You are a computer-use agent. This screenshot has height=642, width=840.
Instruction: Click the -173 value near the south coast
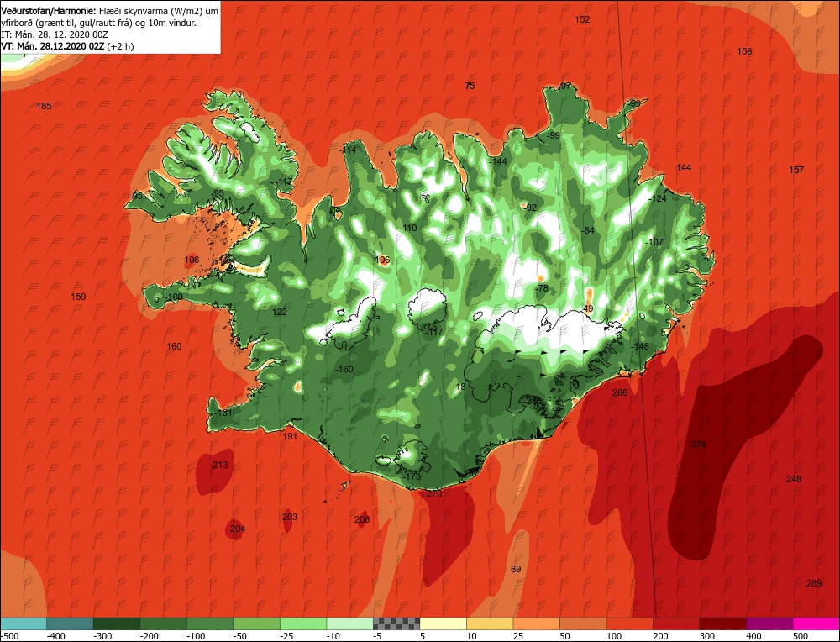click(412, 476)
